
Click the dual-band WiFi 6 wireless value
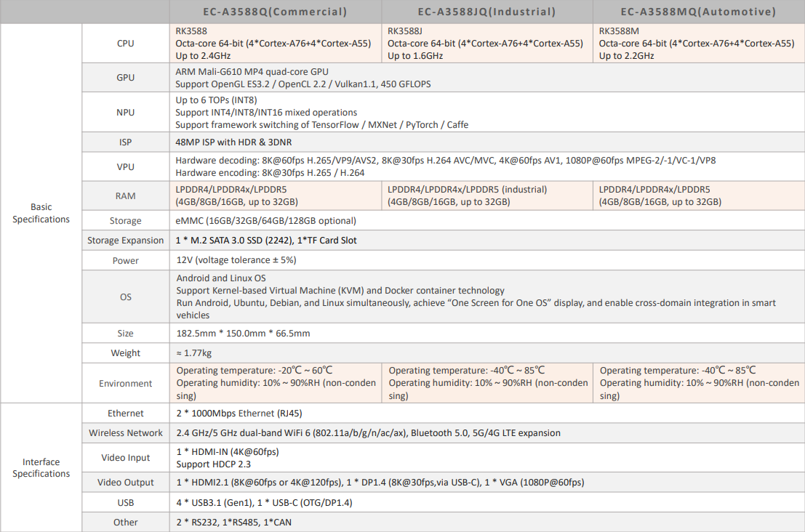[x=368, y=433]
